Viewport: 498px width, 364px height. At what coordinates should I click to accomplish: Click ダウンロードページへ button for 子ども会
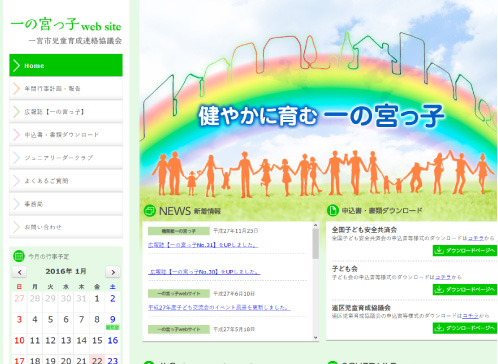(465, 289)
